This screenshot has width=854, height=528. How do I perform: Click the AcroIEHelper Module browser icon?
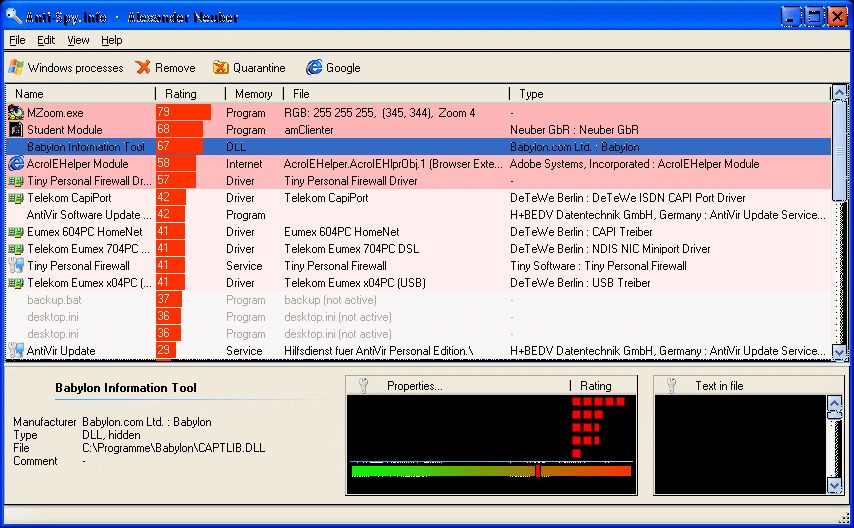(x=16, y=163)
